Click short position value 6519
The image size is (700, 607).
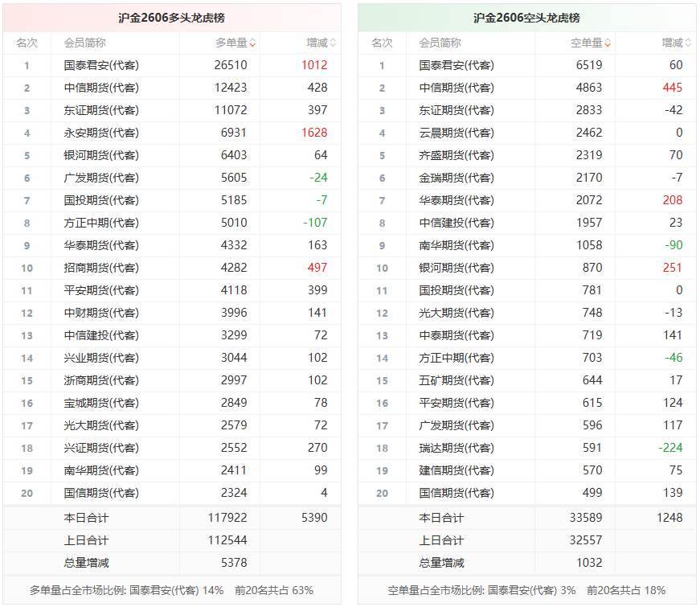click(589, 65)
